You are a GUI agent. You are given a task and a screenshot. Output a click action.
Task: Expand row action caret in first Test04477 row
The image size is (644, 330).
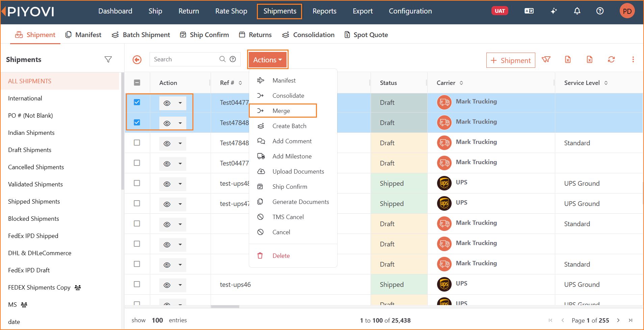pyautogui.click(x=180, y=103)
